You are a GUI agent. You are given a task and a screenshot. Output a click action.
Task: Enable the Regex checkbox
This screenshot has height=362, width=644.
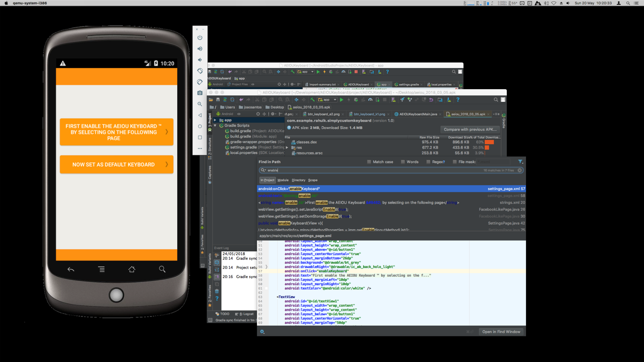coord(428,162)
